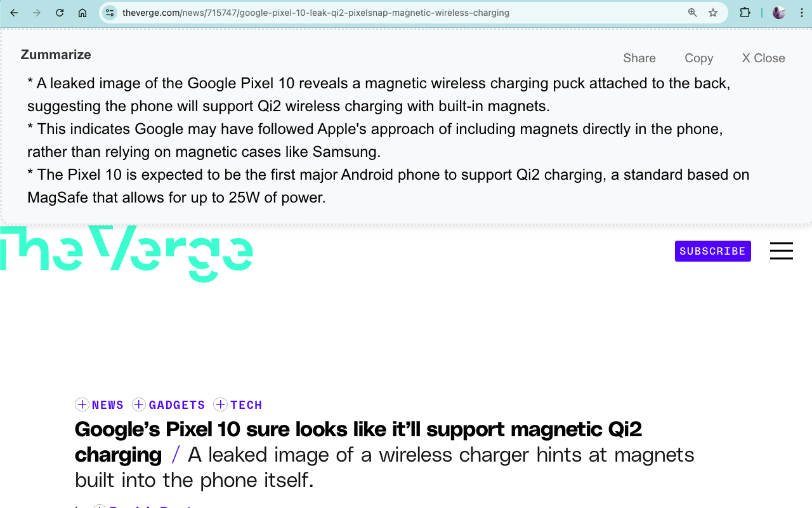
Task: Go back to the previous page
Action: (14, 13)
